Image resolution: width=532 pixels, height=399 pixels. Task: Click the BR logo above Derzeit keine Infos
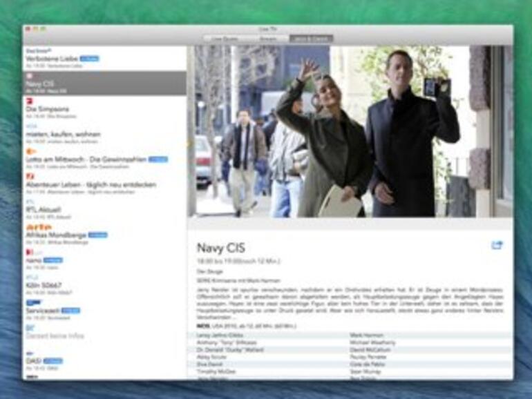pyautogui.click(x=30, y=327)
